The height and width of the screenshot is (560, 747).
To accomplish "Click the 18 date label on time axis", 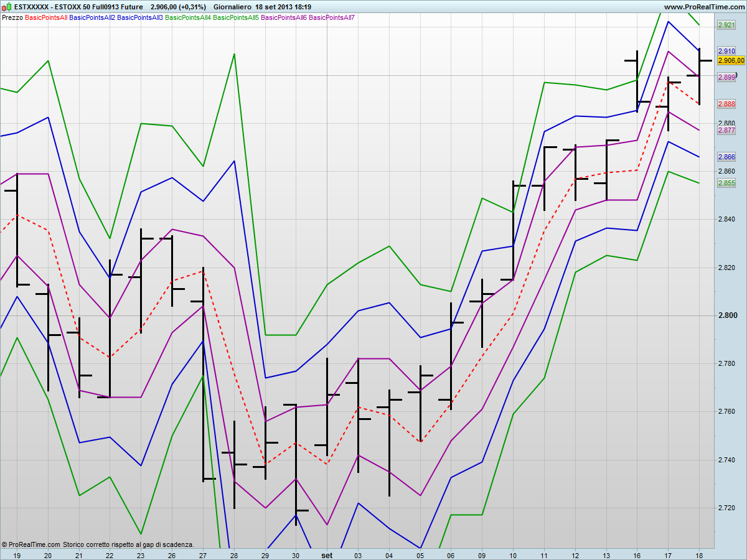I will tap(699, 554).
